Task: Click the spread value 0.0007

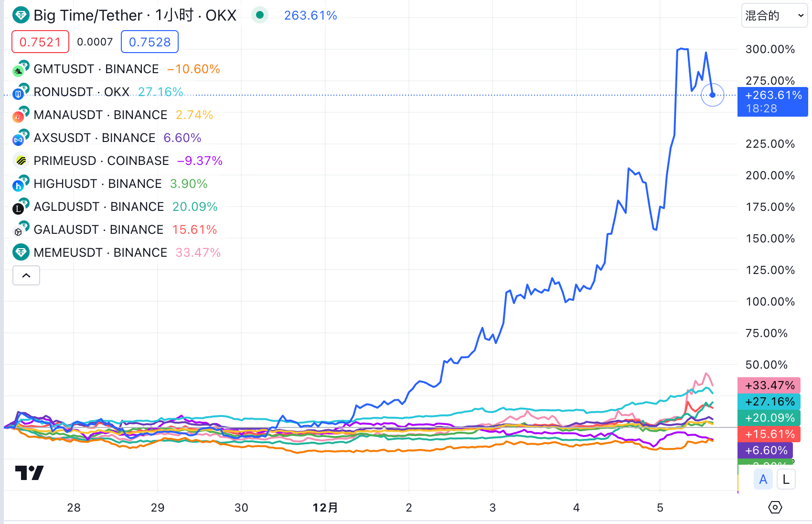Action: (95, 42)
